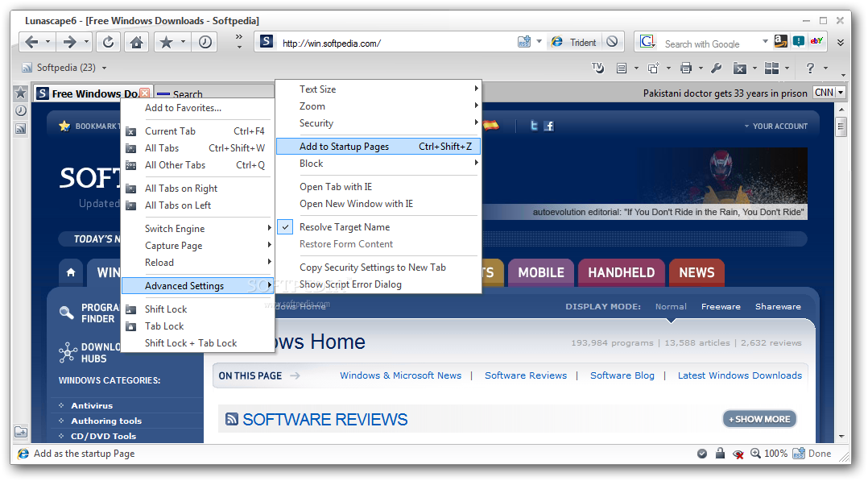Image resolution: width=868 pixels, height=481 pixels.
Task: Open the search engine dropdown arrow
Action: [x=765, y=42]
